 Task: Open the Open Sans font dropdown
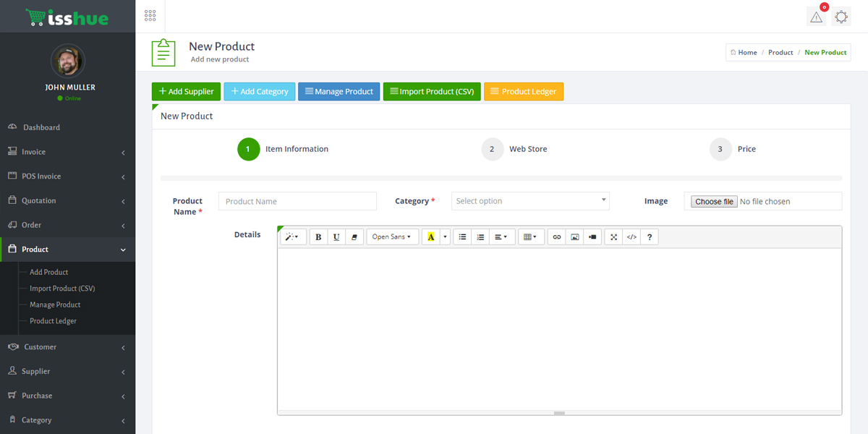coord(392,237)
